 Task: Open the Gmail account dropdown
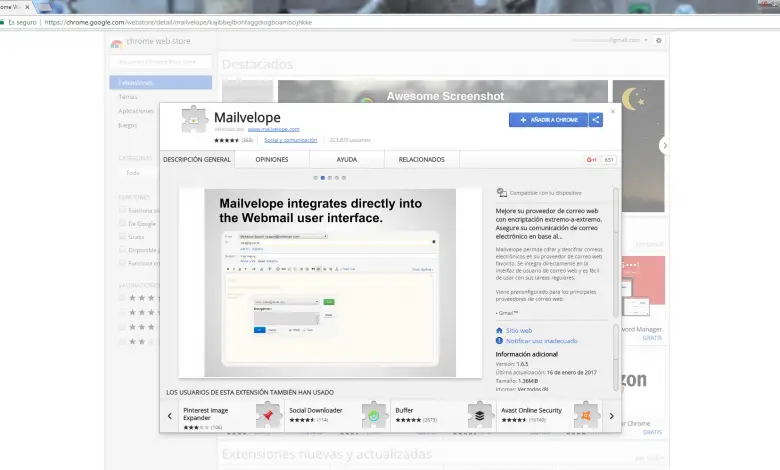pyautogui.click(x=646, y=40)
